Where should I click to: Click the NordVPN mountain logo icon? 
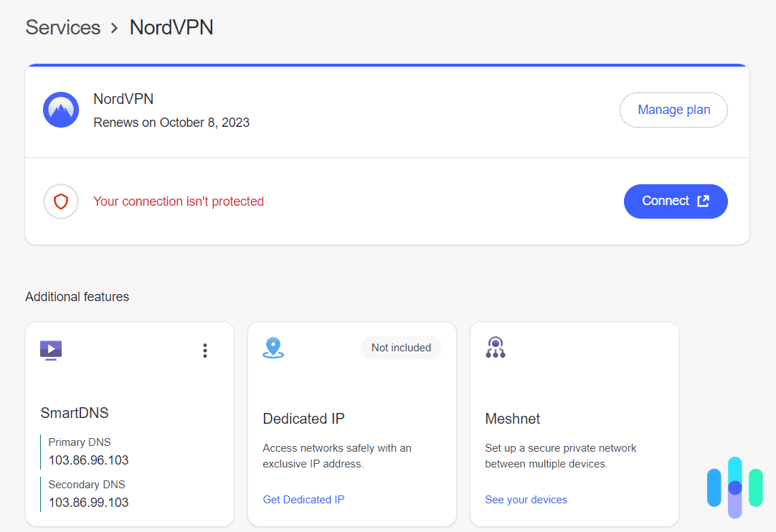[x=60, y=110]
